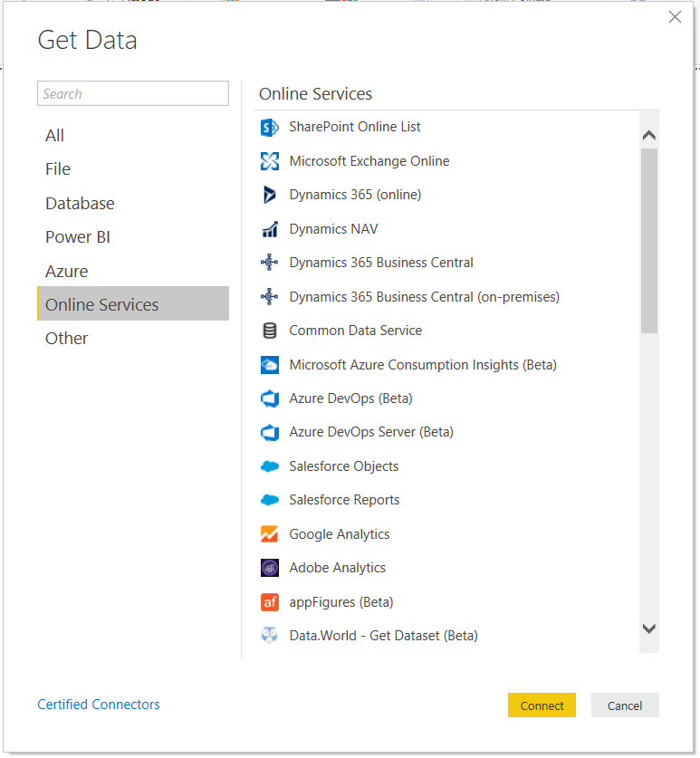Viewport: 700px width, 758px height.
Task: Click the SharePoint Online List icon
Action: (x=270, y=128)
